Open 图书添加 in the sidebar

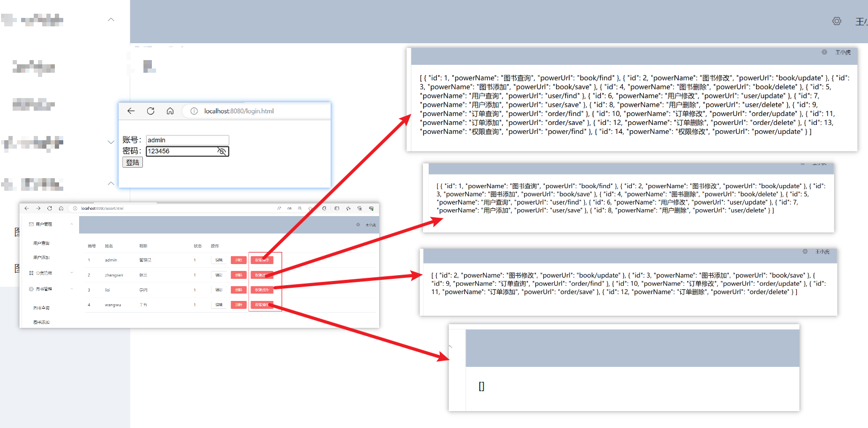point(41,322)
